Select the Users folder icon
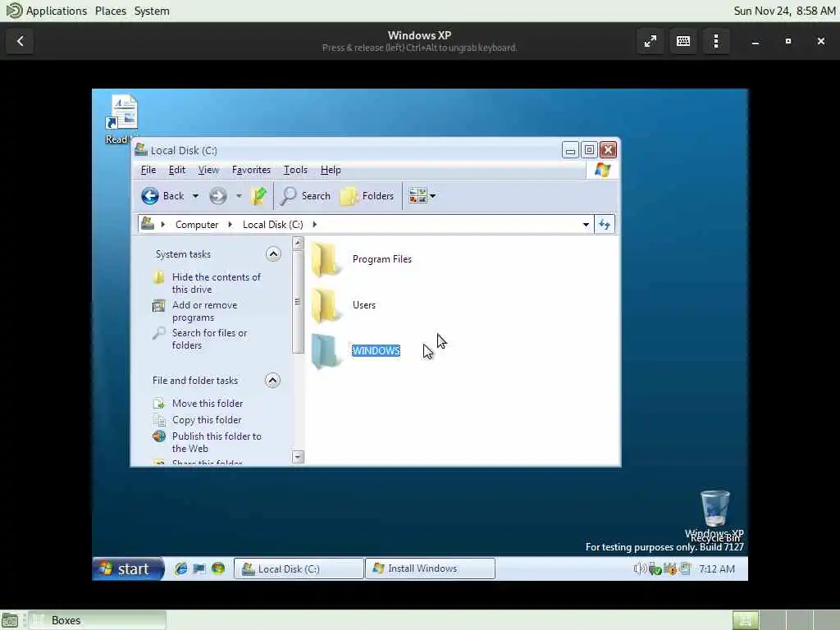840x630 pixels. pyautogui.click(x=326, y=305)
